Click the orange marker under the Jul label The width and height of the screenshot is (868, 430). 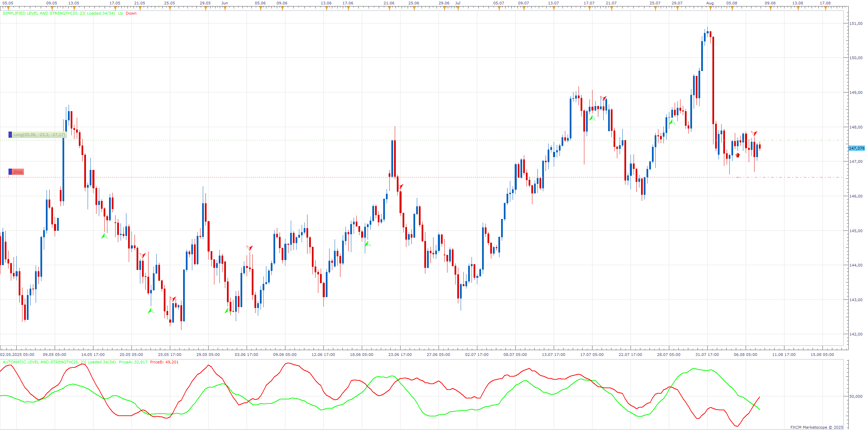pos(458,8)
